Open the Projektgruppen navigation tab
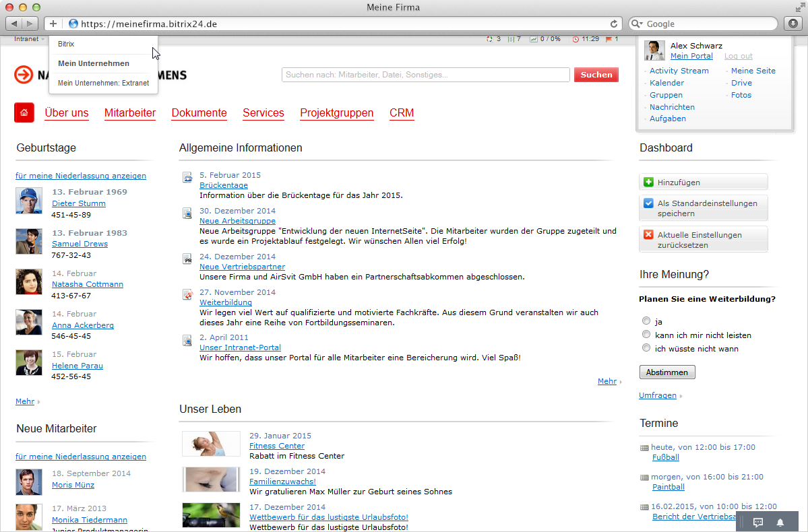 [x=336, y=112]
